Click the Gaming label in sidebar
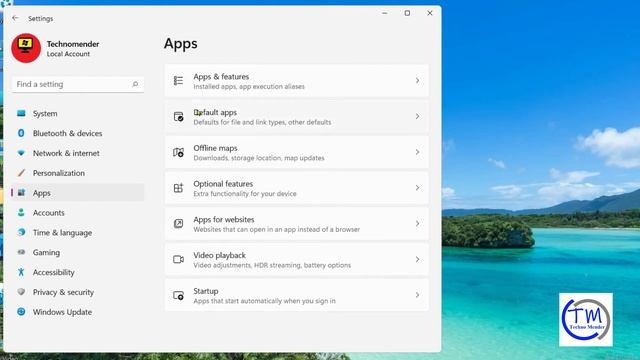Image resolution: width=640 pixels, height=360 pixels. (x=46, y=252)
